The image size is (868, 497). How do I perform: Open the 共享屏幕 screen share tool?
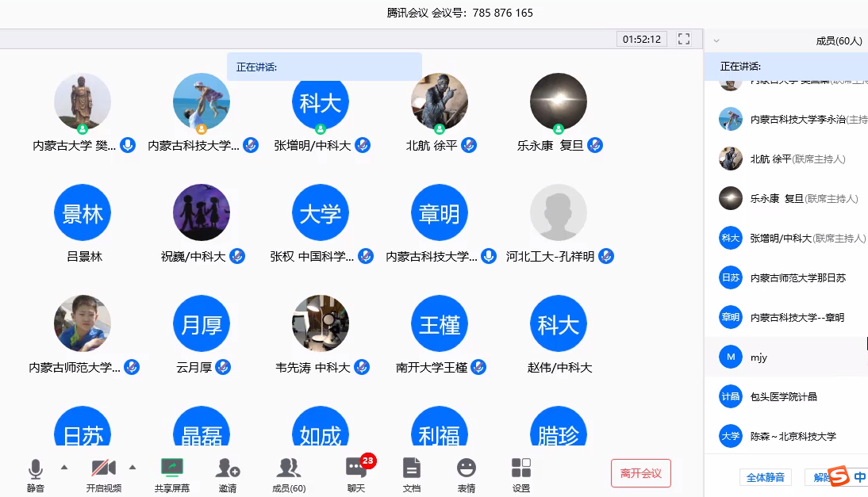coord(172,472)
